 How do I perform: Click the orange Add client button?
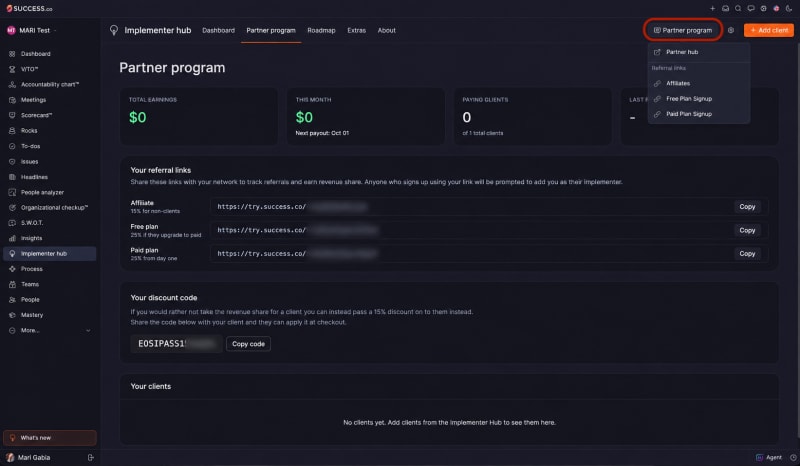point(769,30)
